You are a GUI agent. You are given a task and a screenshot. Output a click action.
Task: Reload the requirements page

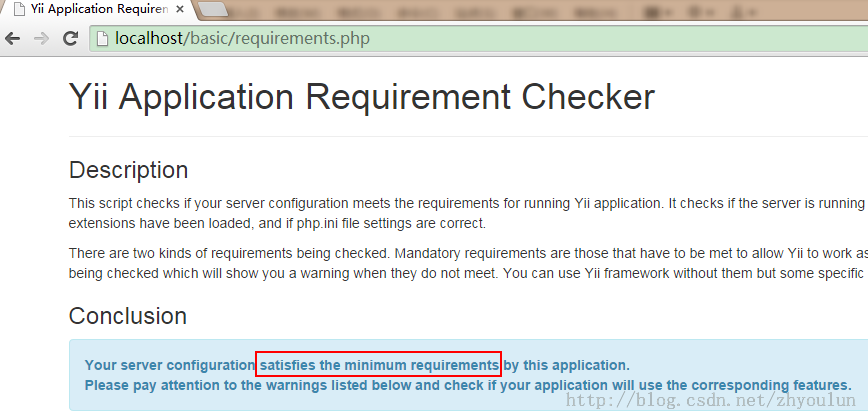[70, 39]
